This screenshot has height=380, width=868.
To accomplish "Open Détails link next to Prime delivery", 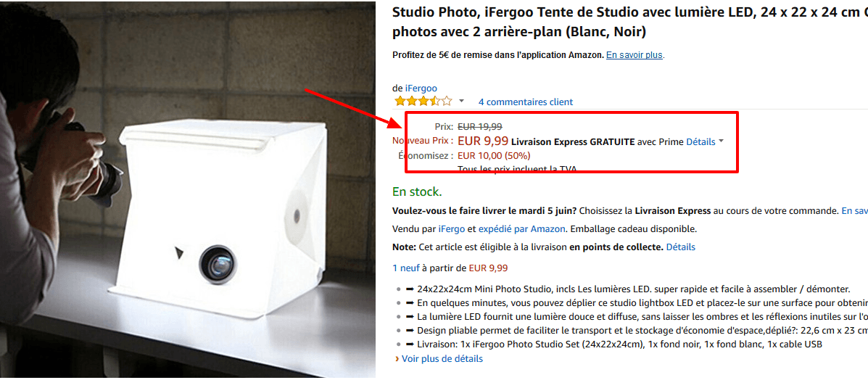I will pos(700,141).
